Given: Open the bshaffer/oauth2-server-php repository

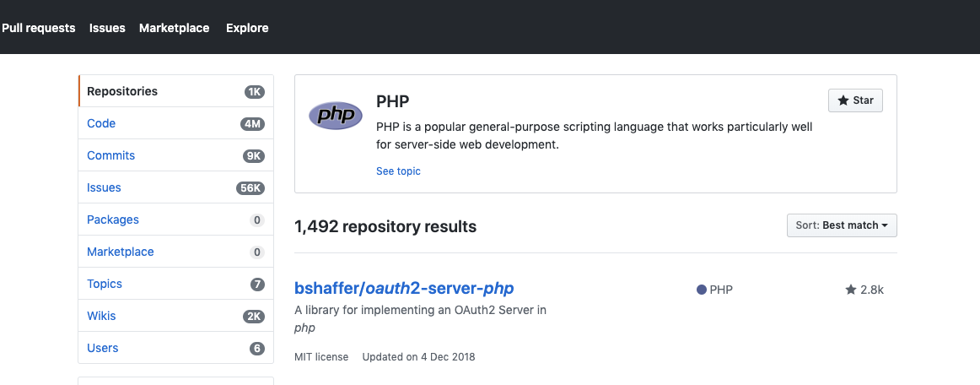Looking at the screenshot, I should [404, 288].
